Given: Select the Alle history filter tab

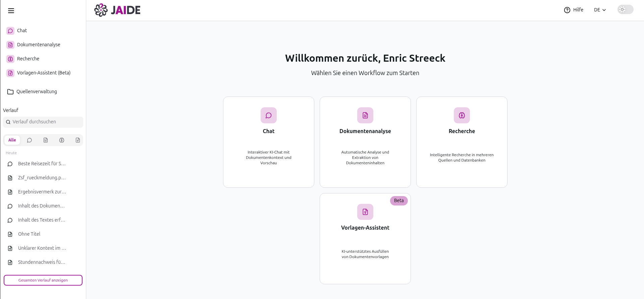Looking at the screenshot, I should 12,140.
